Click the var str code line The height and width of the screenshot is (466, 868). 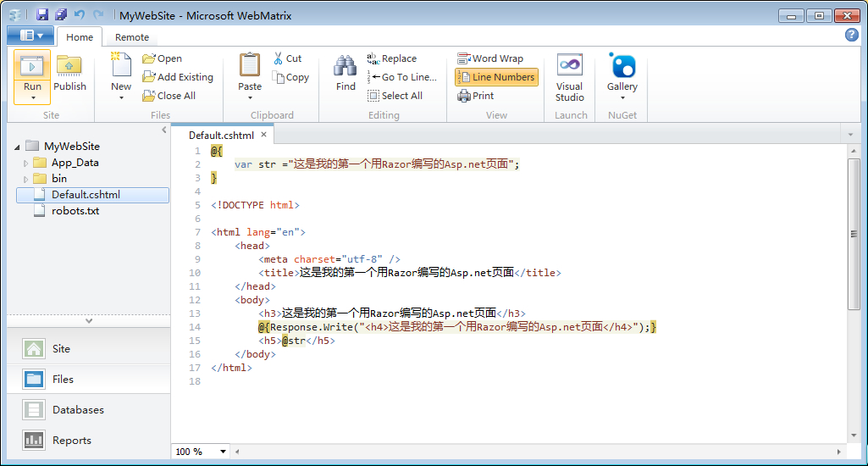pos(377,164)
